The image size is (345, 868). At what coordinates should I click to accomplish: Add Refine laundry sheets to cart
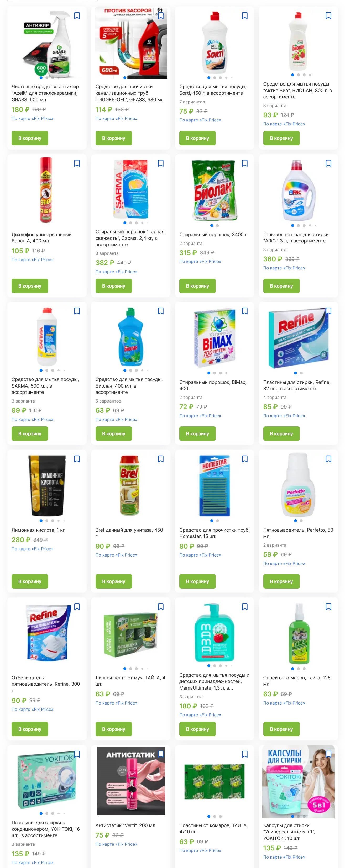[x=281, y=434]
